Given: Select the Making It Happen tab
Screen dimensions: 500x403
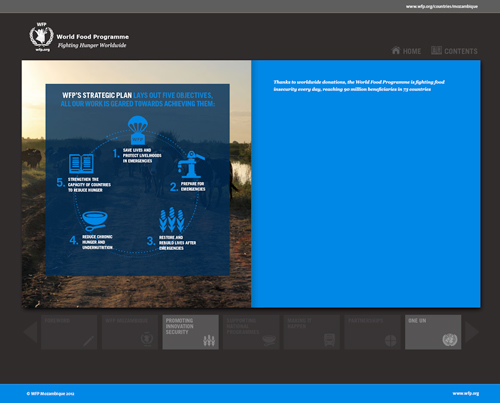Looking at the screenshot, I should (312, 332).
